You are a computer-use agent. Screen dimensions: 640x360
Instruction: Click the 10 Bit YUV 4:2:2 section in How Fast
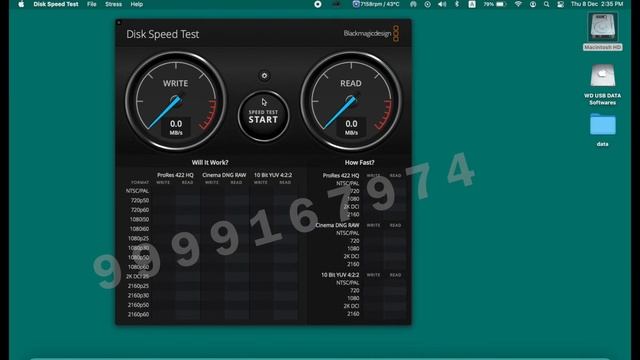click(x=340, y=275)
